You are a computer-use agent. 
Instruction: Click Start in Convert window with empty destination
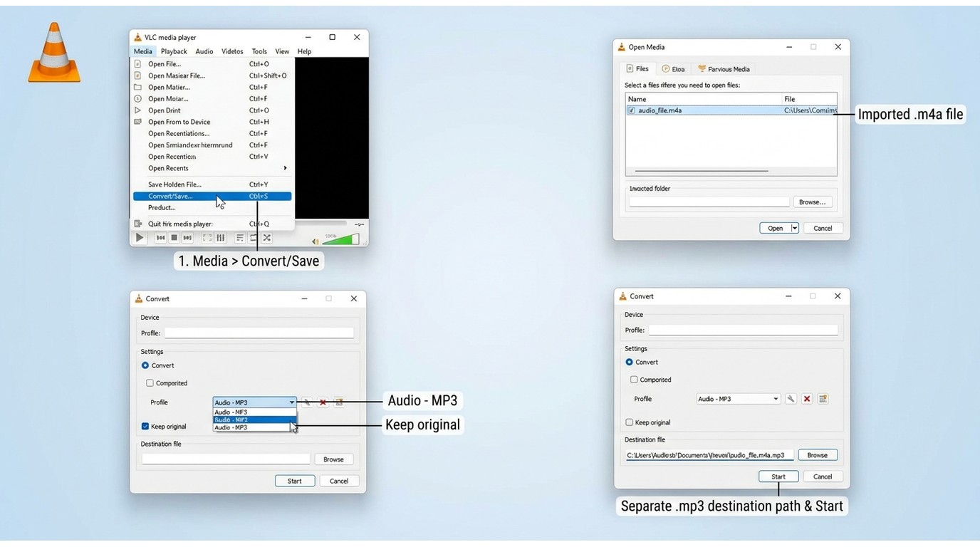[x=295, y=481]
